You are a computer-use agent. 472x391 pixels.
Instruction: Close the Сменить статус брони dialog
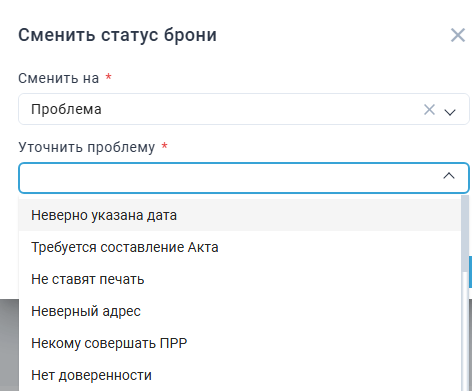(x=458, y=35)
